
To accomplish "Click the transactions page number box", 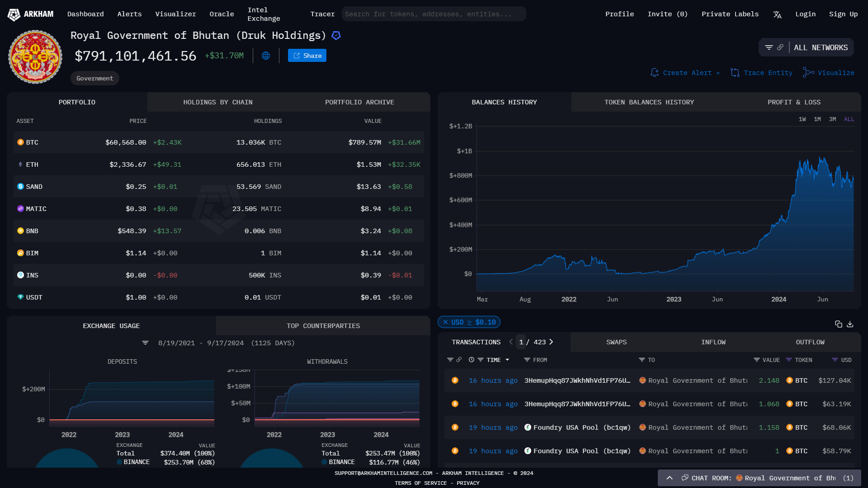I will [521, 342].
